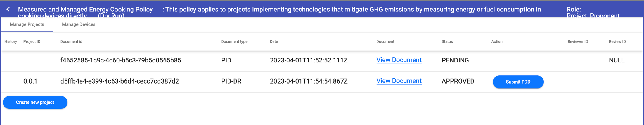
Task: Select the Status column header
Action: click(x=447, y=41)
